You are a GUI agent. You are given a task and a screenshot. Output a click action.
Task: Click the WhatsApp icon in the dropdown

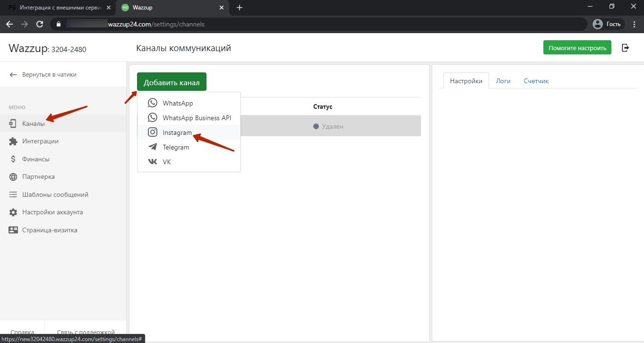pos(153,103)
